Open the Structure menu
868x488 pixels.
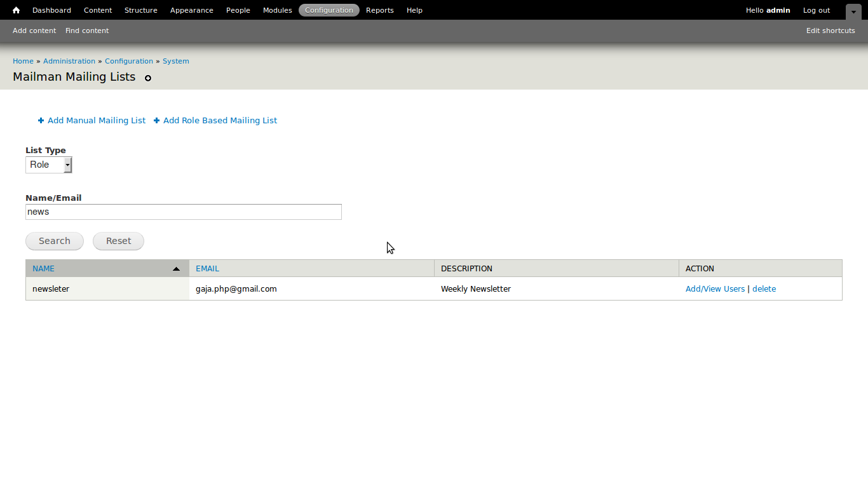141,10
